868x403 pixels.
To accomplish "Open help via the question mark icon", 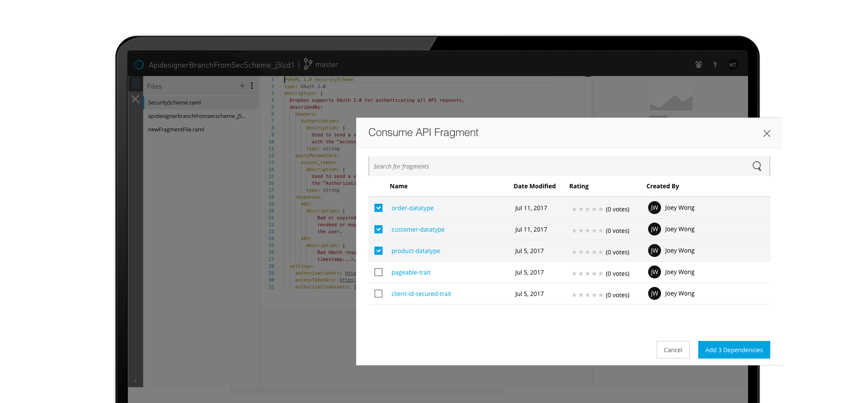I will [715, 65].
